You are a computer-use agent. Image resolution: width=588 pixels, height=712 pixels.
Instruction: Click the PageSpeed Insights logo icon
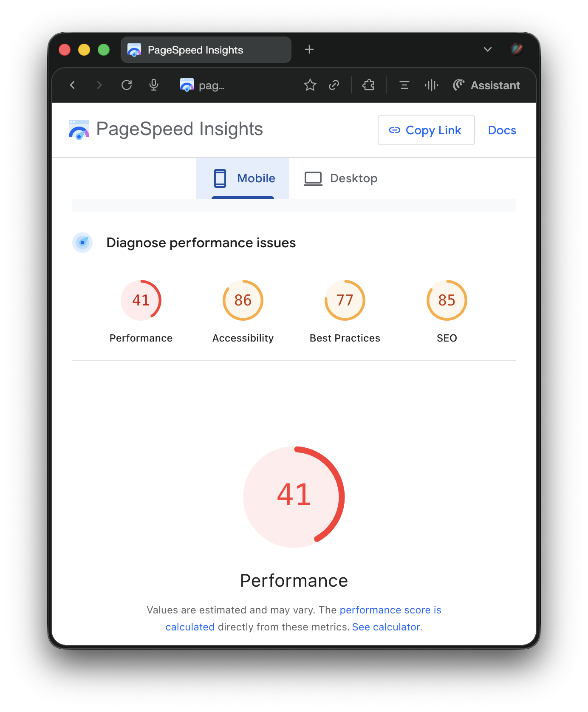(79, 130)
